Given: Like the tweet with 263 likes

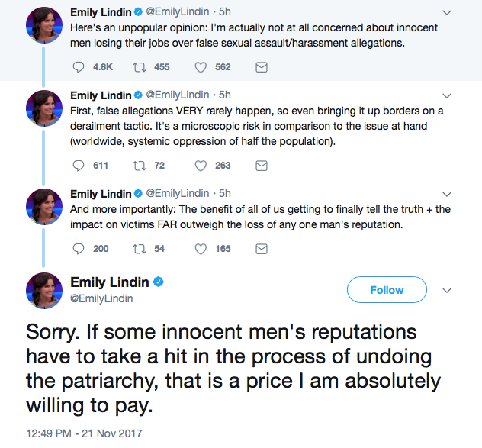Looking at the screenshot, I should [202, 166].
